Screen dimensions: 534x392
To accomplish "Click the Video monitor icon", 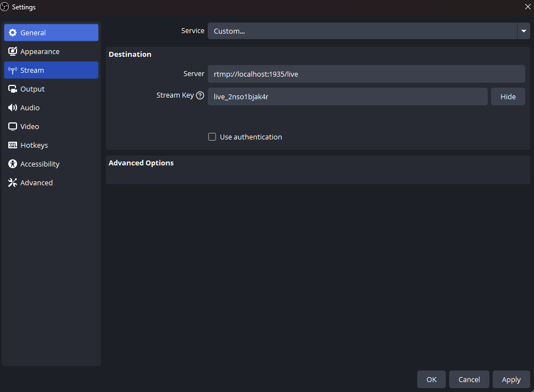I will [x=12, y=126].
